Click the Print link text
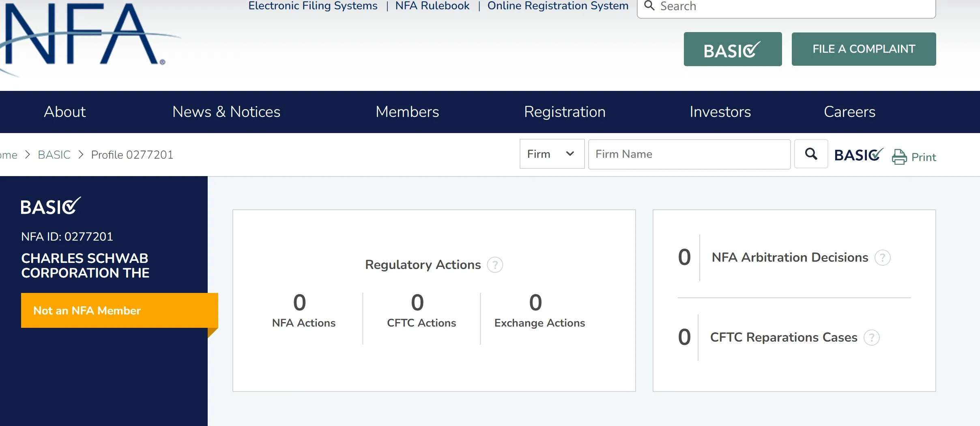Image resolution: width=980 pixels, height=426 pixels. tap(924, 157)
